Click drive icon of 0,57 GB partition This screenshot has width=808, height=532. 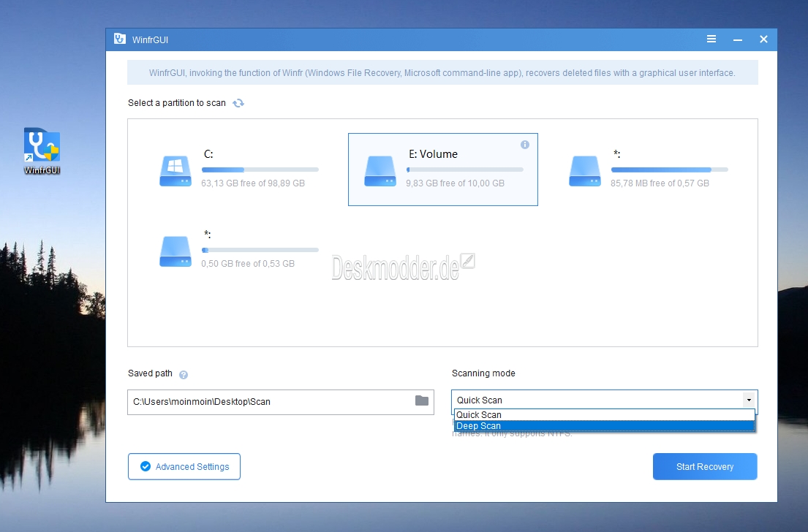[x=584, y=171]
